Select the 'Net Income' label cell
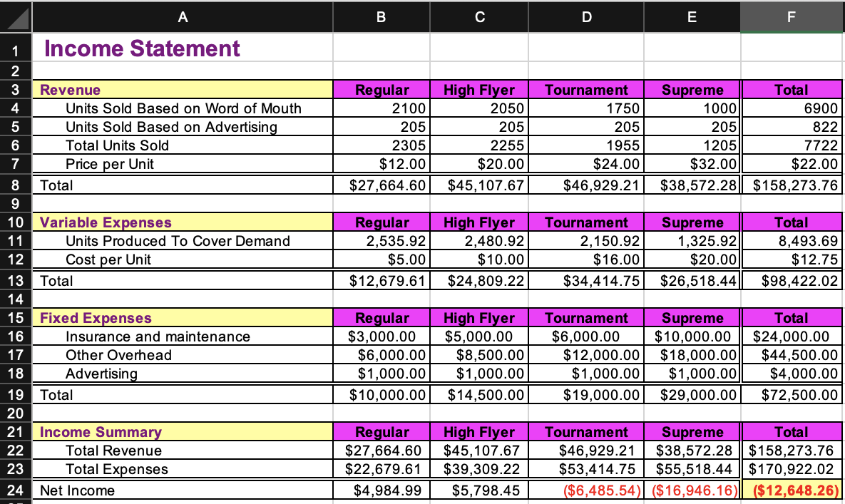Image resolution: width=845 pixels, height=504 pixels. click(183, 490)
